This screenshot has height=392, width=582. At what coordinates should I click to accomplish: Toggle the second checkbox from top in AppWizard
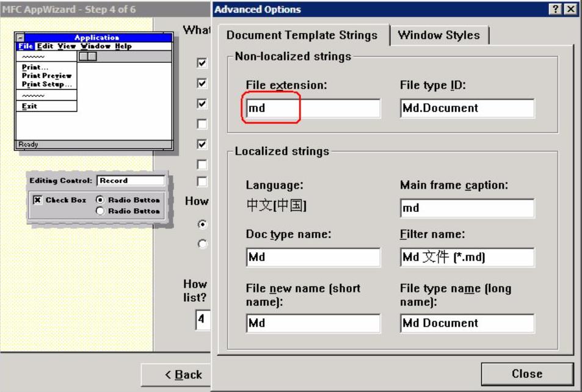(x=202, y=83)
